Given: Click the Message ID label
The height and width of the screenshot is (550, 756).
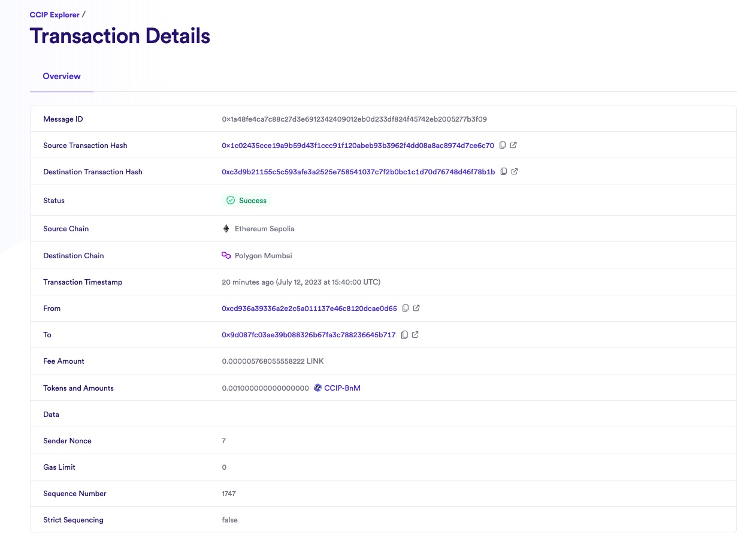Looking at the screenshot, I should pyautogui.click(x=63, y=119).
